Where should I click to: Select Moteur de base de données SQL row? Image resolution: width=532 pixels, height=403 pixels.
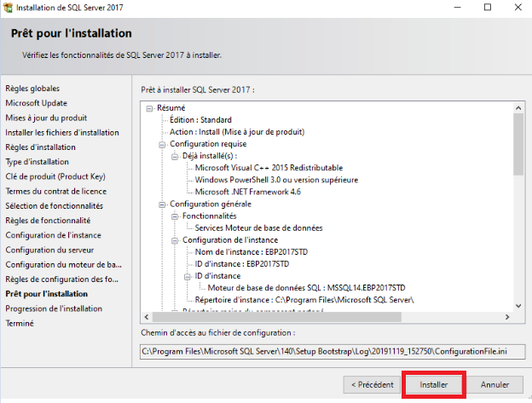click(306, 288)
